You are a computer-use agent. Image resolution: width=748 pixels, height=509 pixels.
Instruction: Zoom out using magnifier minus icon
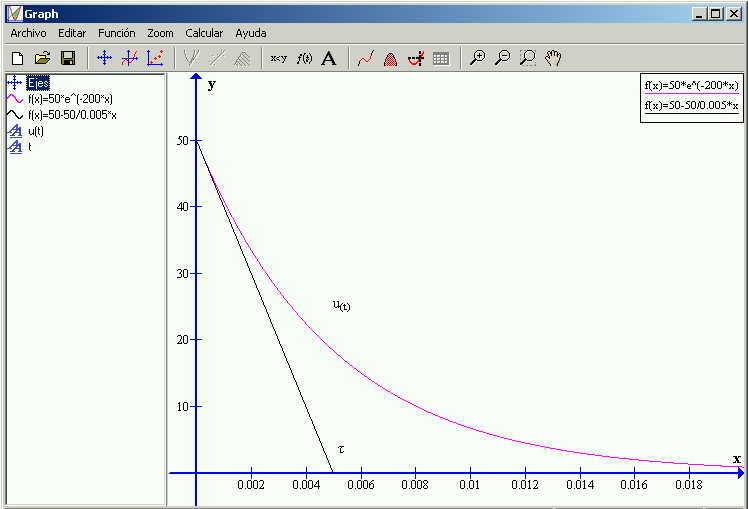point(503,58)
